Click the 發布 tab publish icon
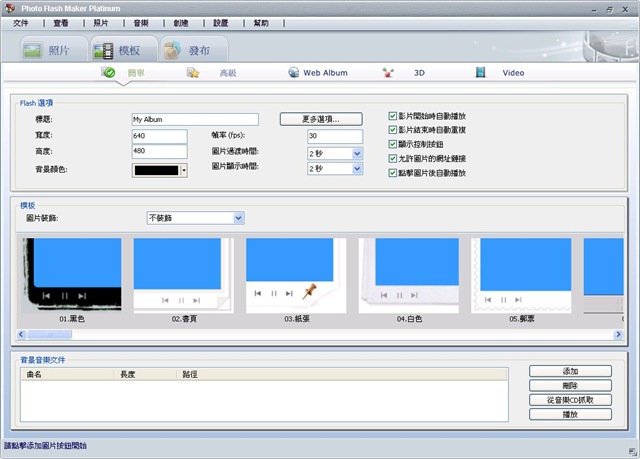 [x=173, y=50]
